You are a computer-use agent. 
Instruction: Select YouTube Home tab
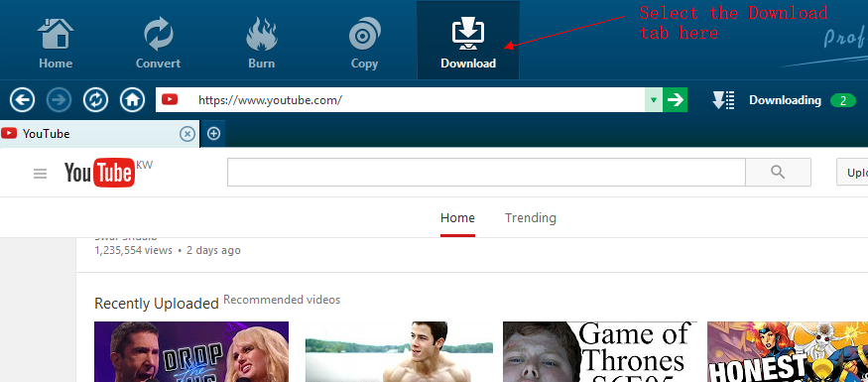pos(457,218)
